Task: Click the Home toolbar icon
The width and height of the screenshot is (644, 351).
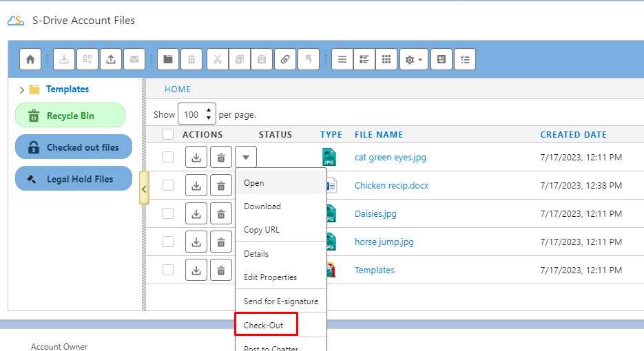Action: [30, 60]
